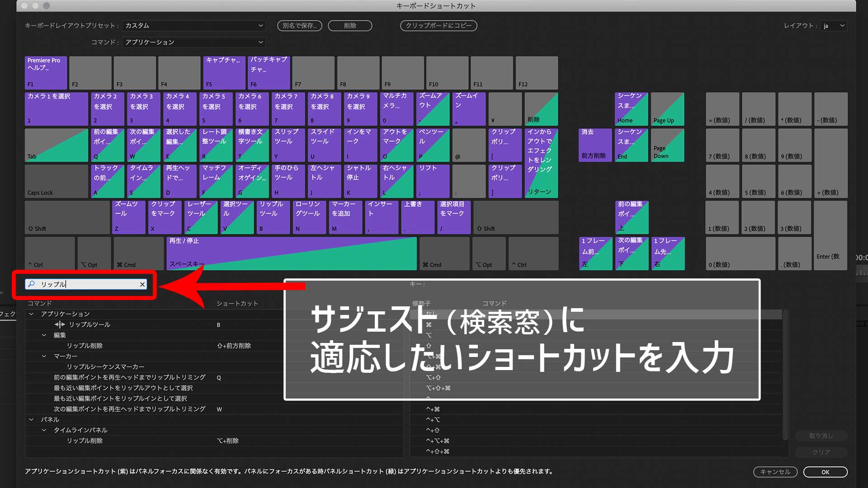This screenshot has height=488, width=868.
Task: Select the Page Up key
Action: point(668,109)
